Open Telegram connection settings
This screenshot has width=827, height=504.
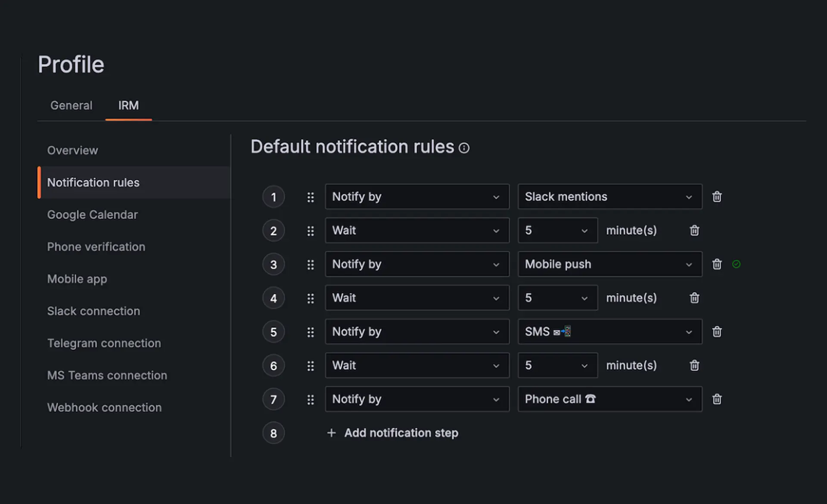(x=104, y=343)
